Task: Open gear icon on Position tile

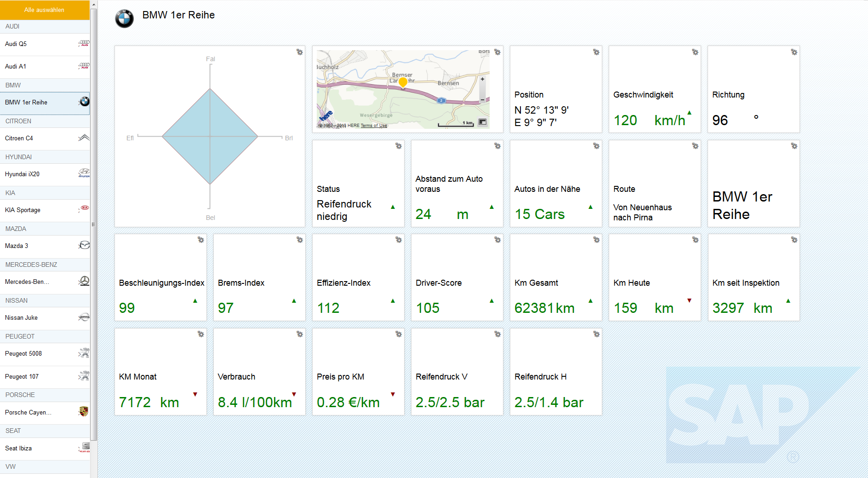Action: coord(596,52)
